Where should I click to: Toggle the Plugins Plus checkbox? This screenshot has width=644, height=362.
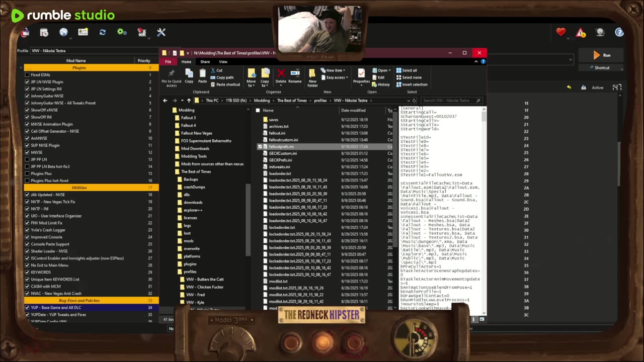click(27, 173)
